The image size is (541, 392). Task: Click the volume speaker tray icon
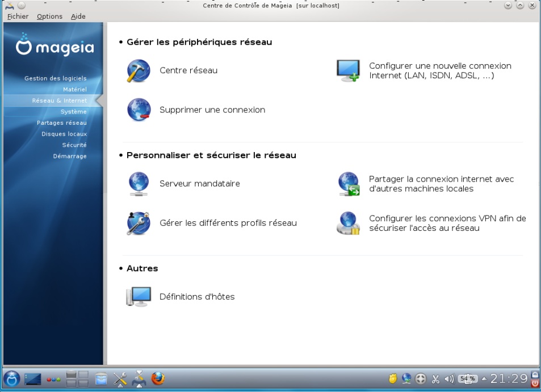[x=449, y=380]
